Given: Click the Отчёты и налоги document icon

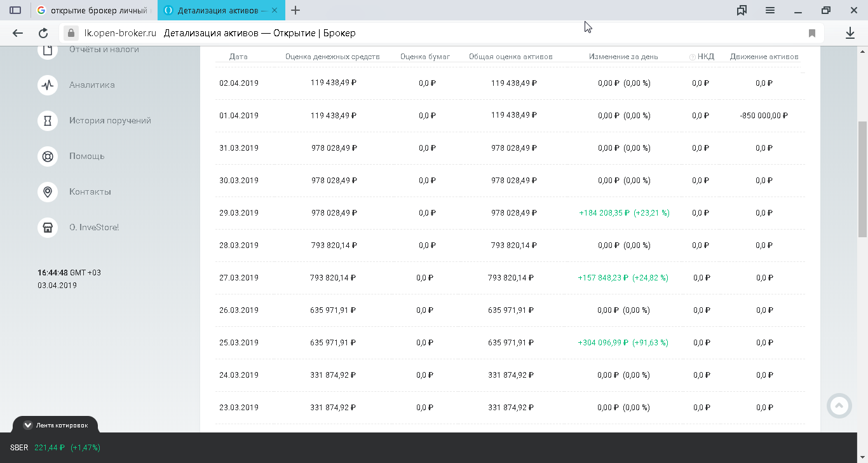Looking at the screenshot, I should click(x=48, y=50).
